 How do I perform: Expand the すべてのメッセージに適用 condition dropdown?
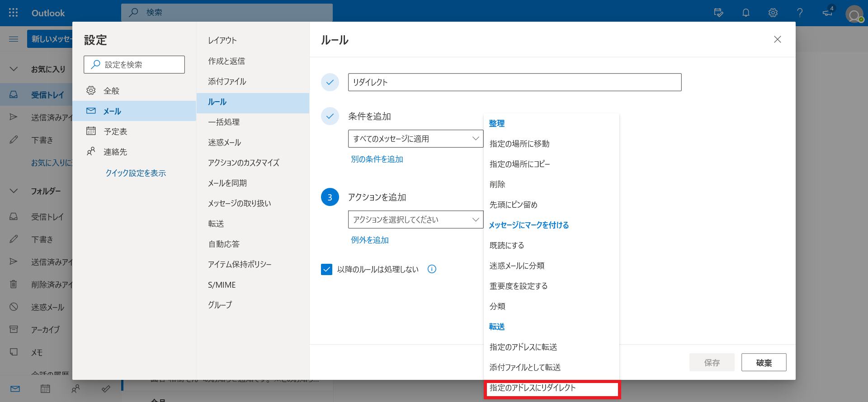click(415, 139)
